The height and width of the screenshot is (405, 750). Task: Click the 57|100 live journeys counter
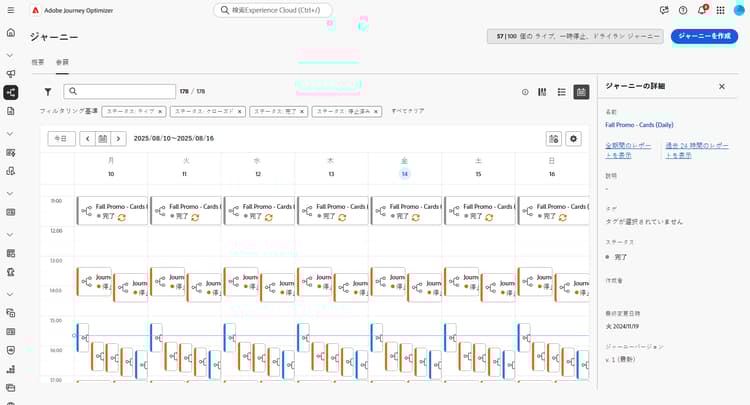pyautogui.click(x=575, y=36)
